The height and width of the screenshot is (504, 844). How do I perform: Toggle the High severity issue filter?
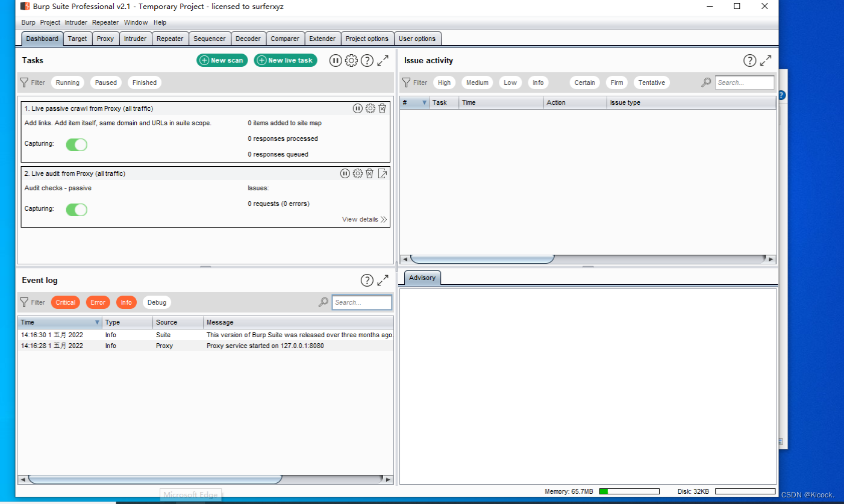(444, 82)
